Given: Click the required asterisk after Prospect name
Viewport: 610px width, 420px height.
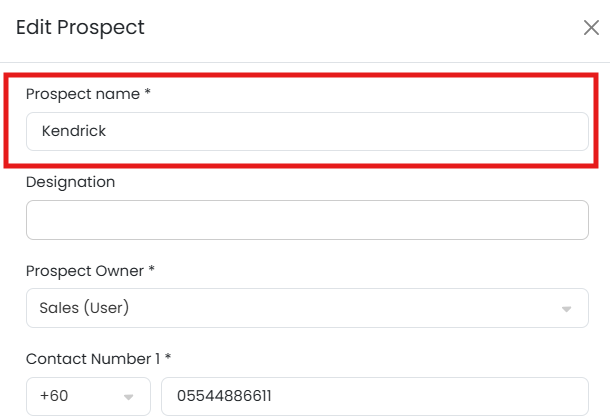Looking at the screenshot, I should [x=148, y=94].
